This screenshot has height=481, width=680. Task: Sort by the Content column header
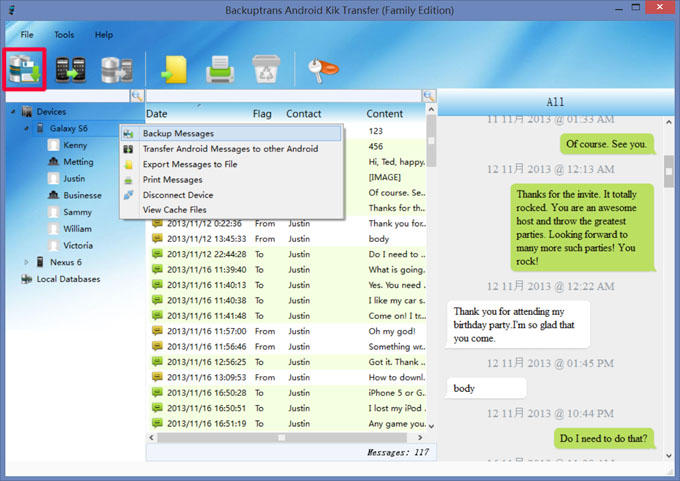click(x=385, y=114)
